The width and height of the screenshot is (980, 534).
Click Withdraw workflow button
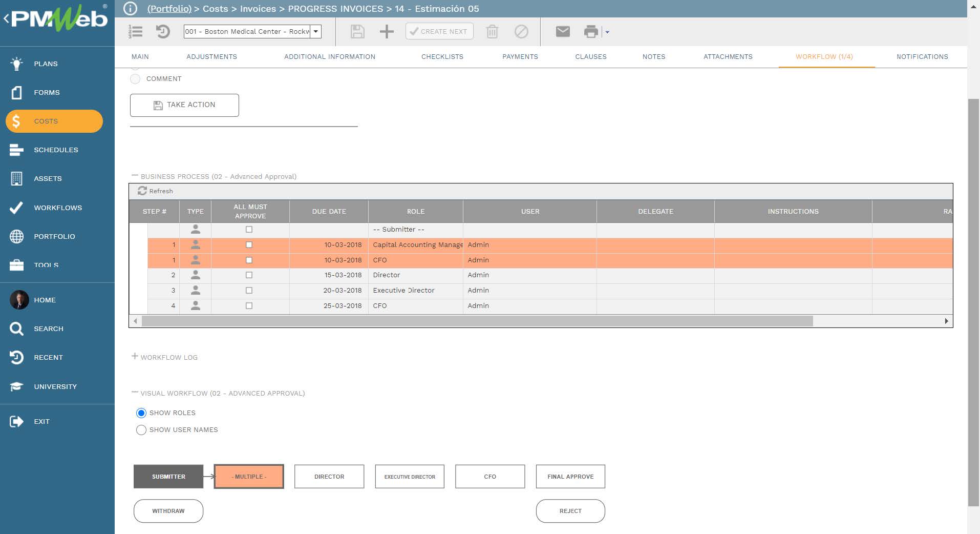coord(168,511)
